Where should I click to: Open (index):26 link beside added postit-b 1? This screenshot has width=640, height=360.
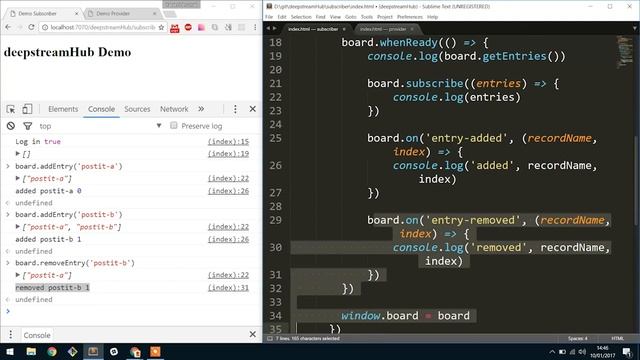[x=228, y=239]
